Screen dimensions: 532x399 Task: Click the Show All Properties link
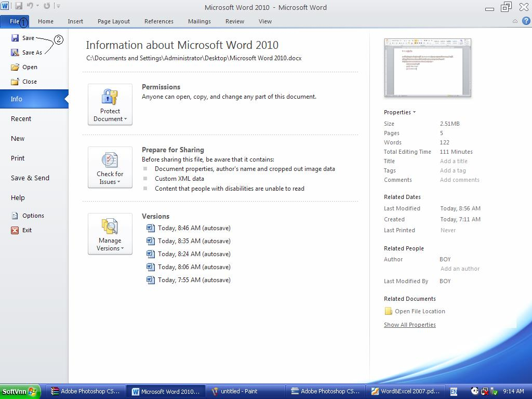pos(409,325)
